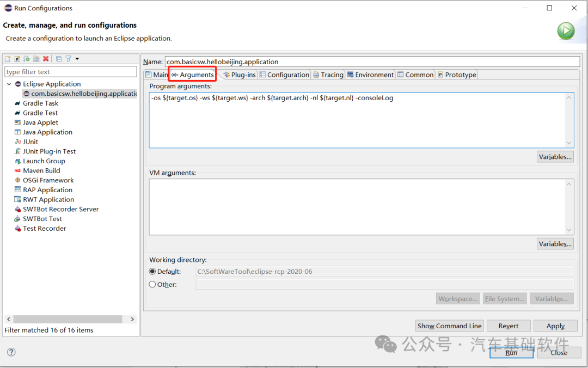Switch to the Prototype tab

(x=457, y=75)
